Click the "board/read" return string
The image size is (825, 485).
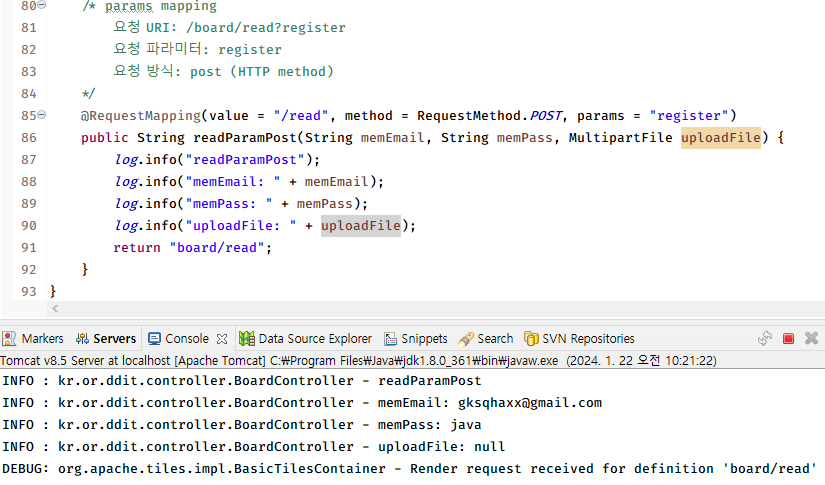[x=216, y=248]
